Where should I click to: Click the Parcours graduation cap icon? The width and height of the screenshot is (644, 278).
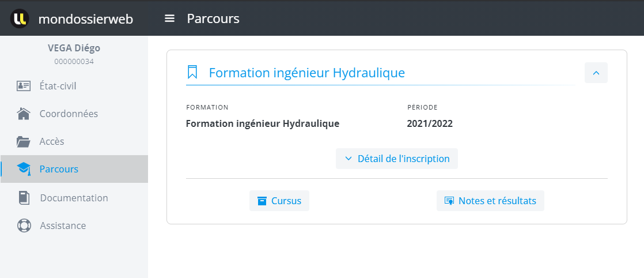[x=24, y=169]
